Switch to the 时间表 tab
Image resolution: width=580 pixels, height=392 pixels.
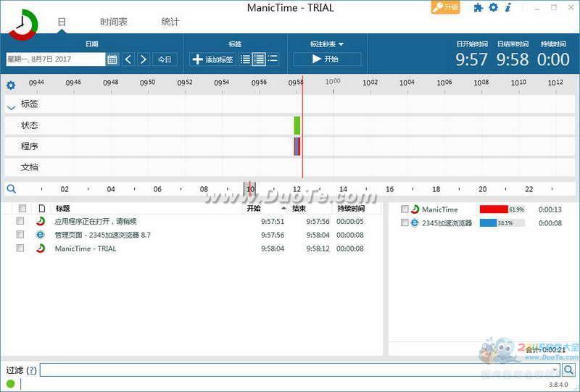[113, 22]
